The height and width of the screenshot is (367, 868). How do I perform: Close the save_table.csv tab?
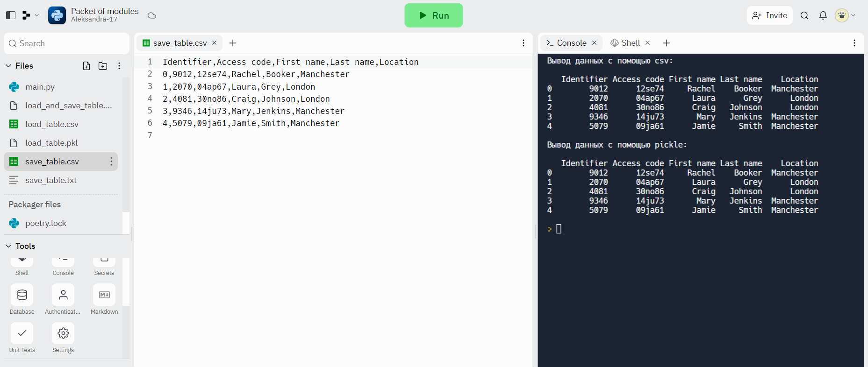[215, 43]
